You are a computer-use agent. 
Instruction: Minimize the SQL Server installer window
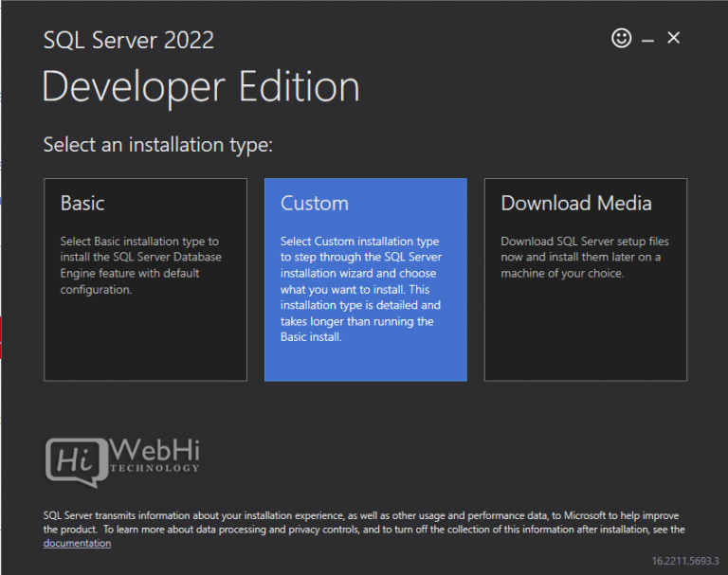[x=648, y=40]
